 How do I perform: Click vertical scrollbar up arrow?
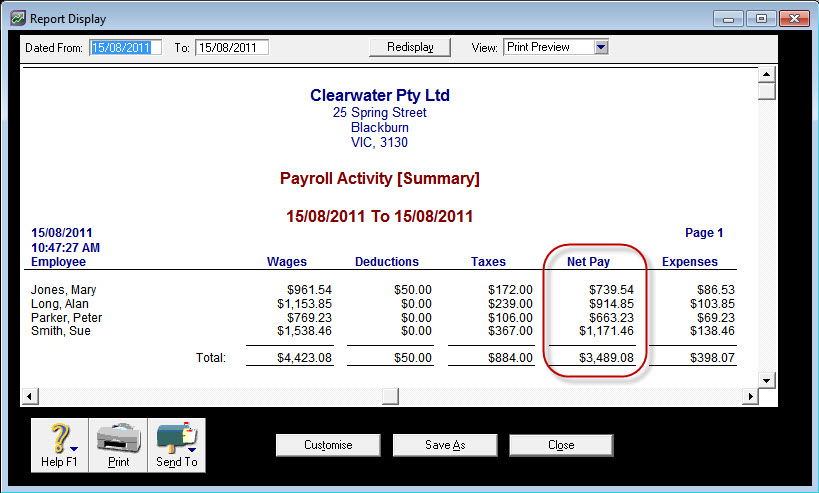[766, 74]
